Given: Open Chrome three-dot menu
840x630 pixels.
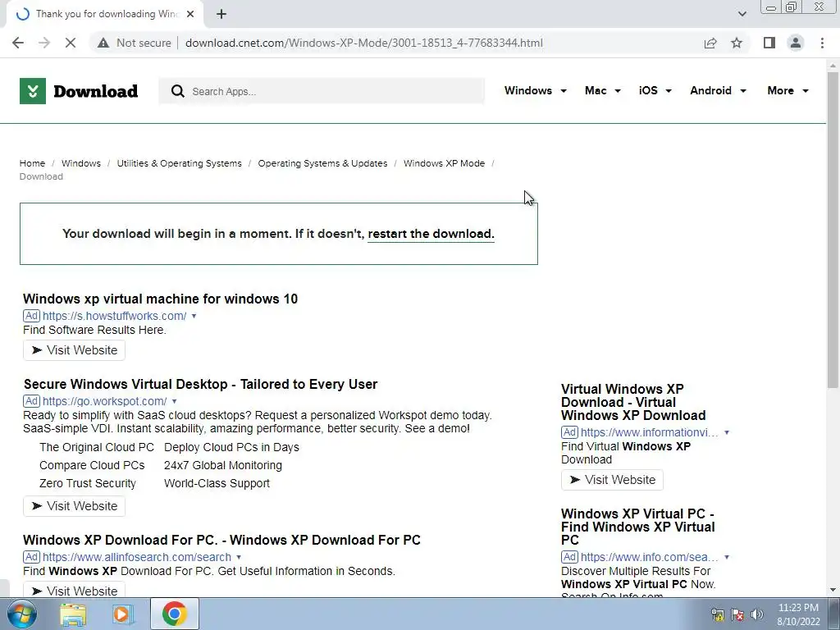Looking at the screenshot, I should point(822,43).
